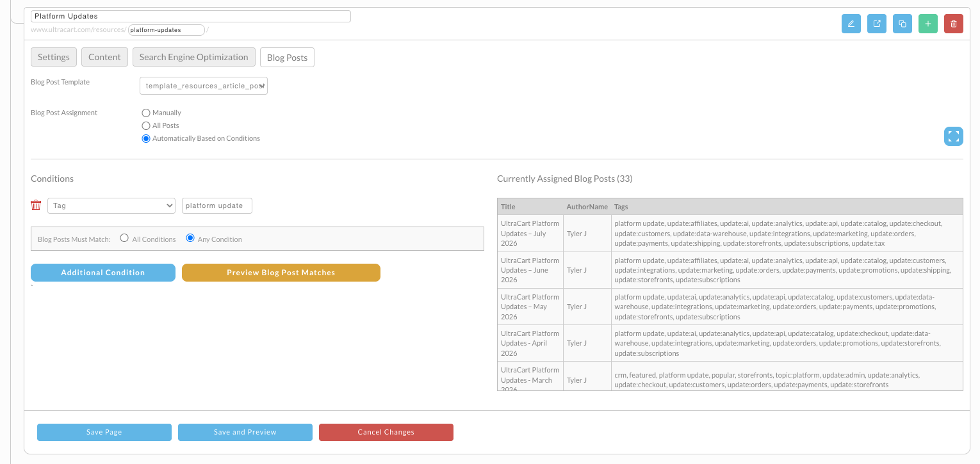Image resolution: width=980 pixels, height=464 pixels.
Task: Delete the Tag condition with trash icon
Action: point(36,205)
